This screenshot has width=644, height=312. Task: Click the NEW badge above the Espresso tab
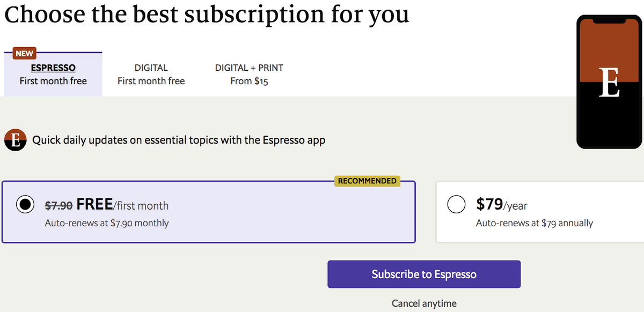tap(24, 54)
